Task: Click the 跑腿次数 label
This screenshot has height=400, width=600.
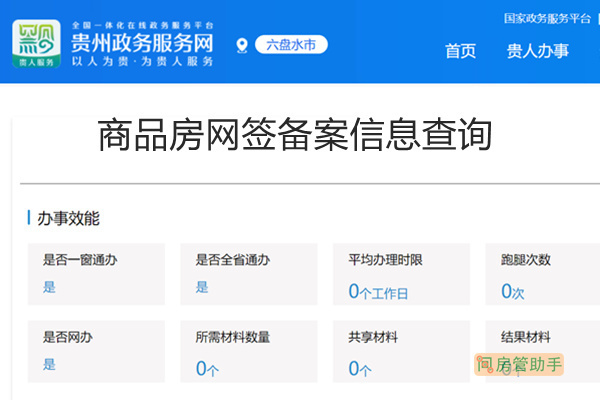Action: click(526, 260)
